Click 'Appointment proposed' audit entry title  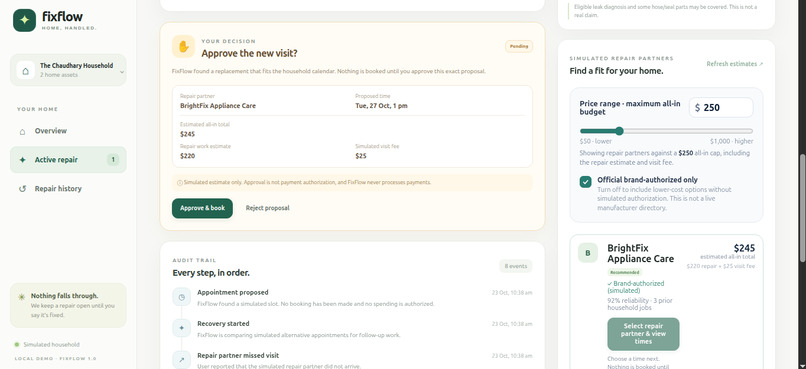pos(233,292)
